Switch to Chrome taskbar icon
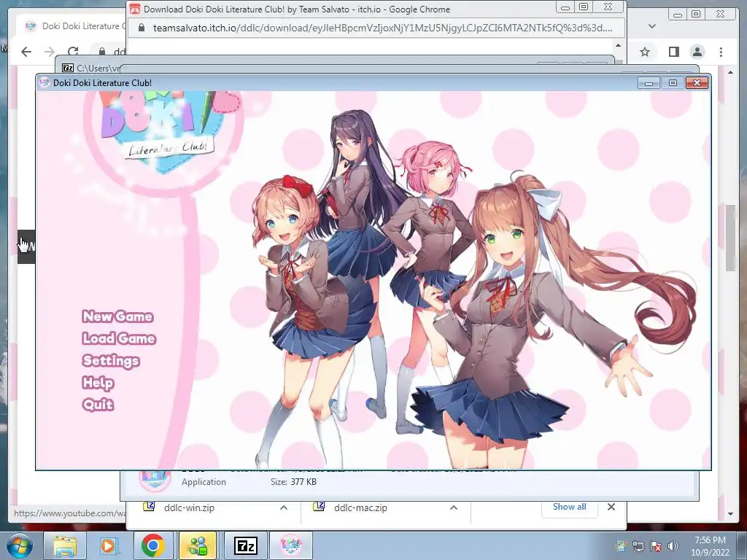 tap(153, 545)
